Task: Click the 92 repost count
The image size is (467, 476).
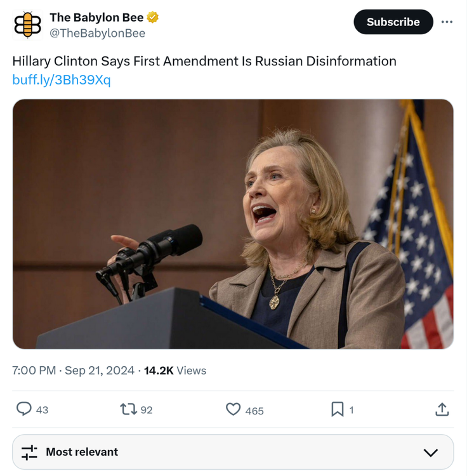Action: tap(147, 410)
